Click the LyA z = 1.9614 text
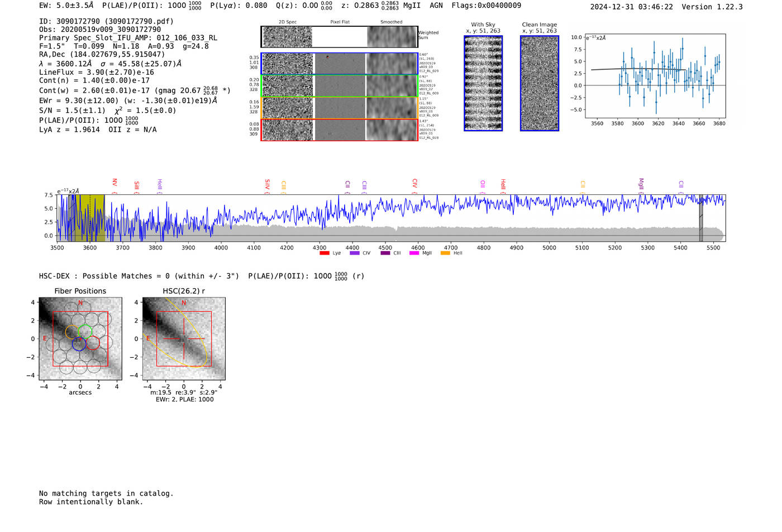 click(x=69, y=130)
